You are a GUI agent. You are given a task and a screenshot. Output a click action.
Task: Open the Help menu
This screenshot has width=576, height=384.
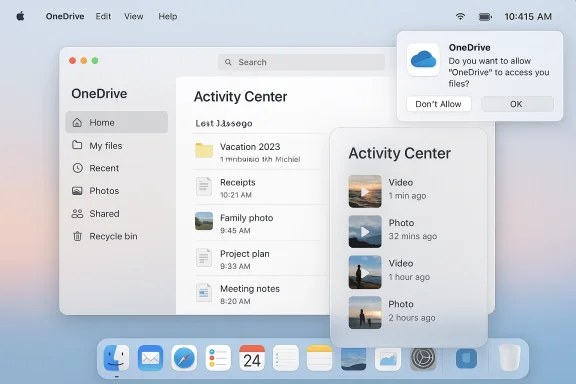pos(168,16)
